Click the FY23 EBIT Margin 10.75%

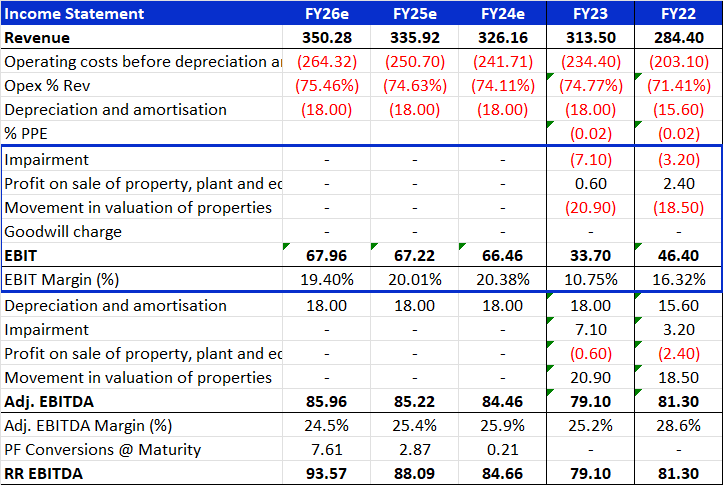(x=591, y=280)
